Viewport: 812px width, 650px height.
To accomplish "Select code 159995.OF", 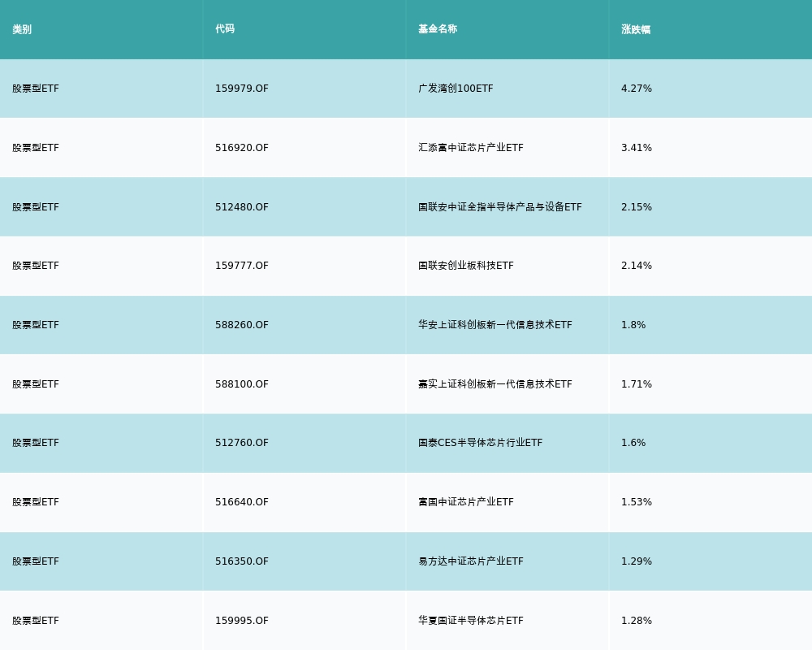I will pos(242,621).
